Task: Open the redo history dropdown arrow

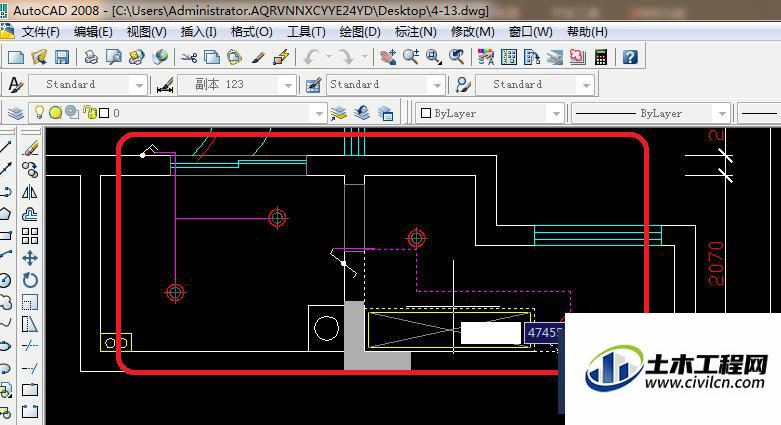Action: [x=364, y=57]
